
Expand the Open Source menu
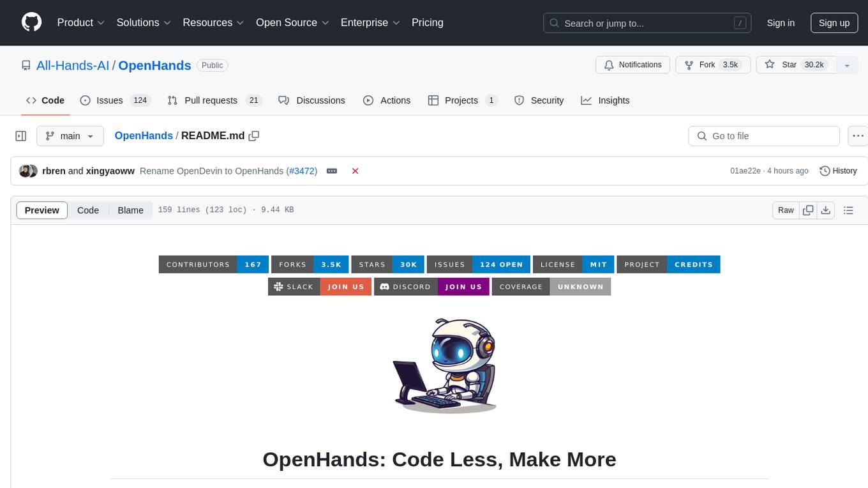pyautogui.click(x=292, y=22)
